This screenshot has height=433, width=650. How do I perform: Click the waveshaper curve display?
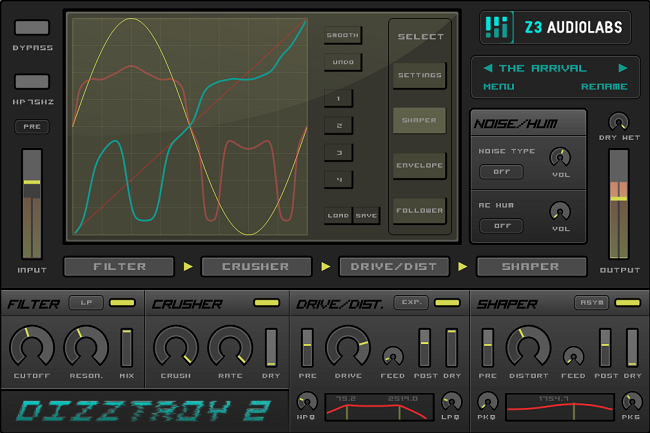pyautogui.click(x=190, y=126)
